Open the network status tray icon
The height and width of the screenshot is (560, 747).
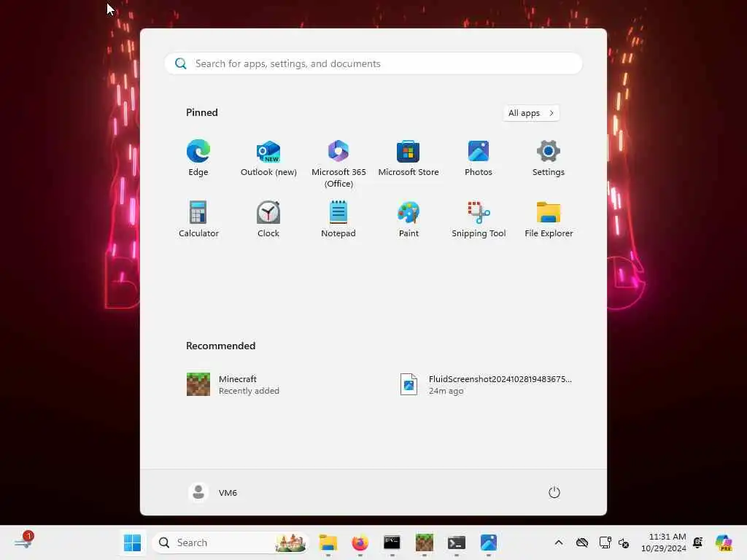click(x=605, y=542)
